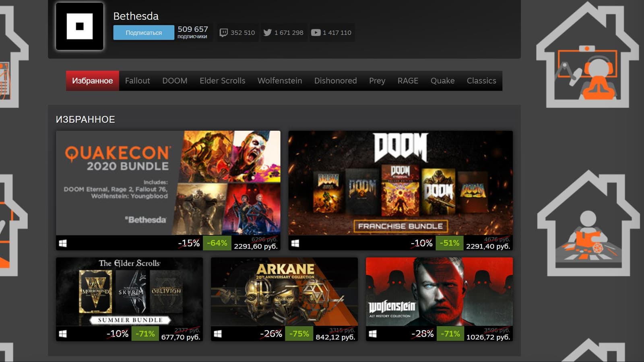The image size is (644, 362).
Task: Open the Arkane 20th Anniversary Collection banner
Action: coord(284,292)
